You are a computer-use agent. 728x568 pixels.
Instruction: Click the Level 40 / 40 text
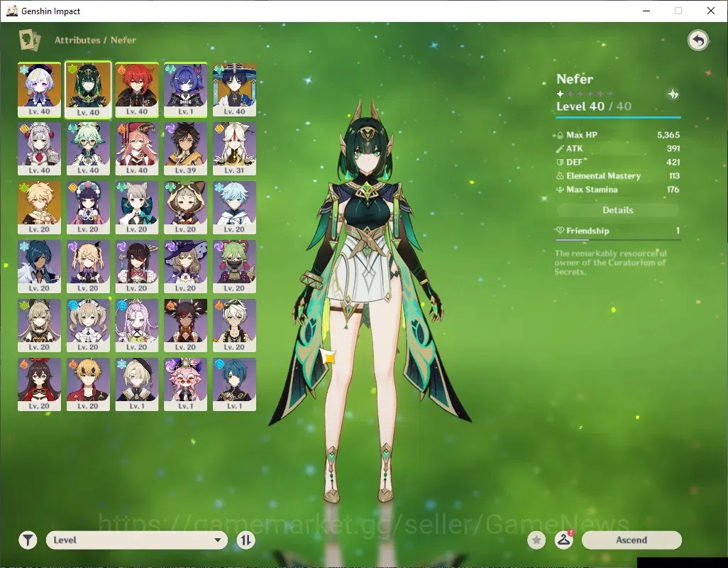tap(594, 106)
